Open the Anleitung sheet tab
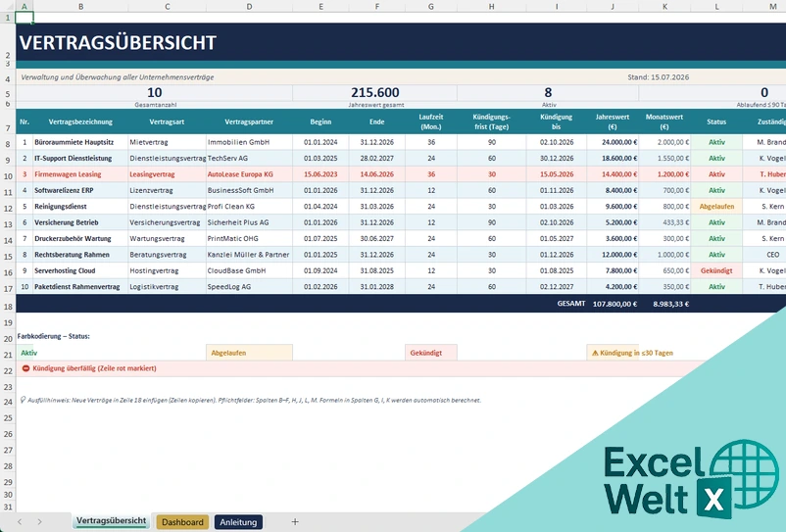 (238, 522)
